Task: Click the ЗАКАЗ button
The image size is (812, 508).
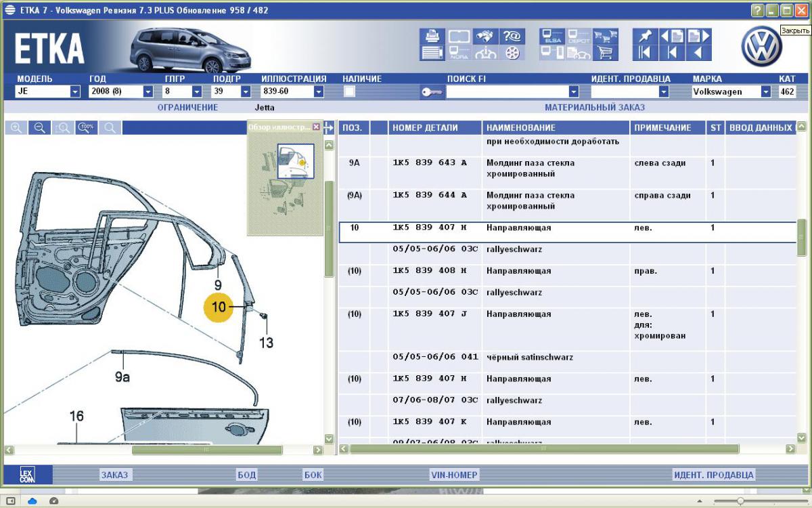Action: [114, 475]
